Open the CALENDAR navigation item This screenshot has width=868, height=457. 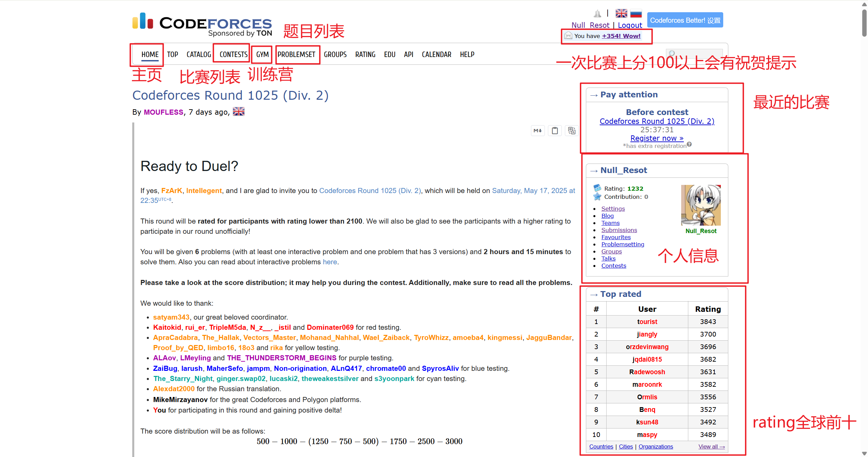pos(436,54)
